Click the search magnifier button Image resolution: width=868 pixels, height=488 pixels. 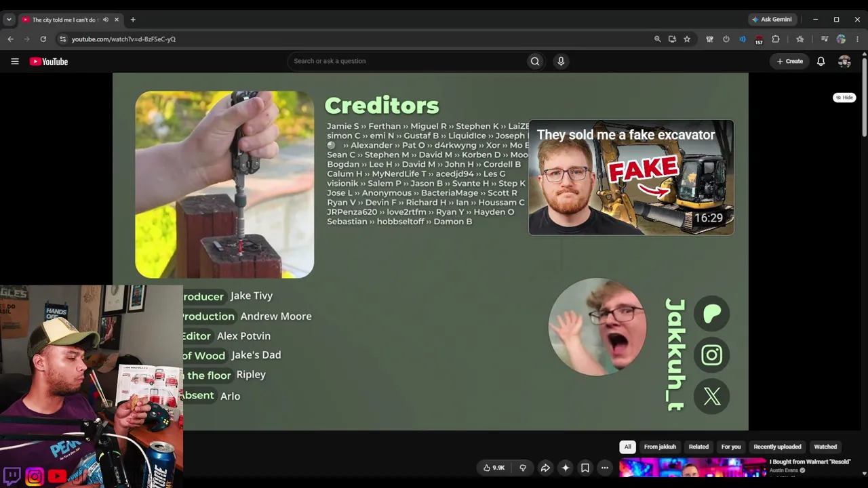coord(535,61)
